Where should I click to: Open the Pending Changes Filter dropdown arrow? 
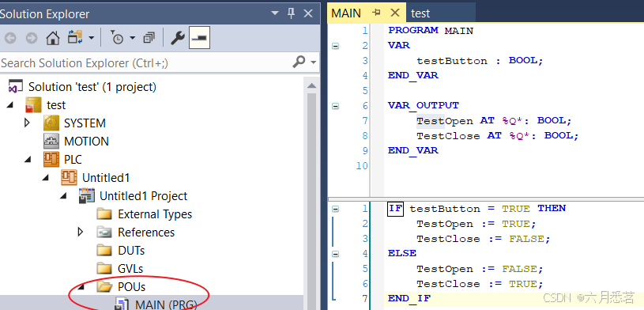132,38
